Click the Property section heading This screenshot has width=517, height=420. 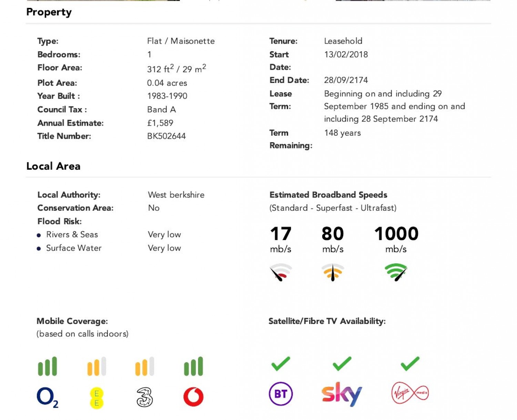pos(49,12)
